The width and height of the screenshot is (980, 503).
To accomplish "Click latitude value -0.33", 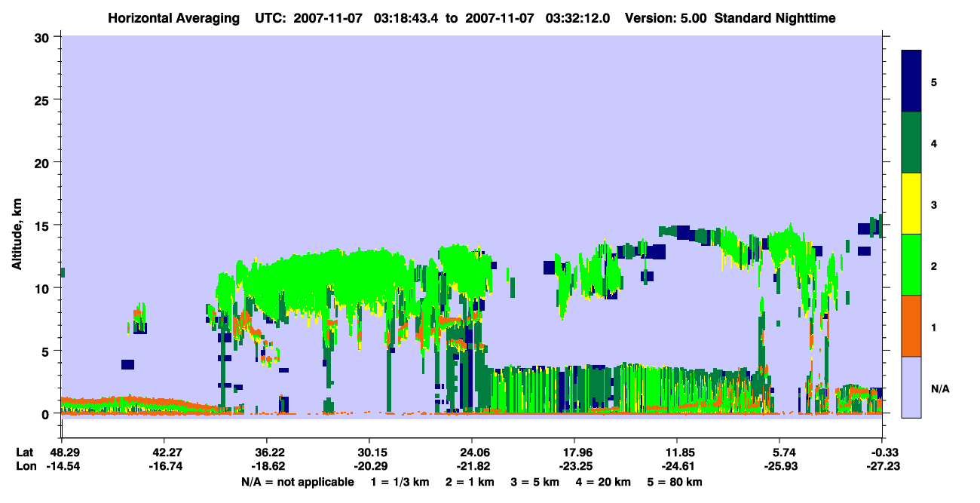I will [x=882, y=452].
